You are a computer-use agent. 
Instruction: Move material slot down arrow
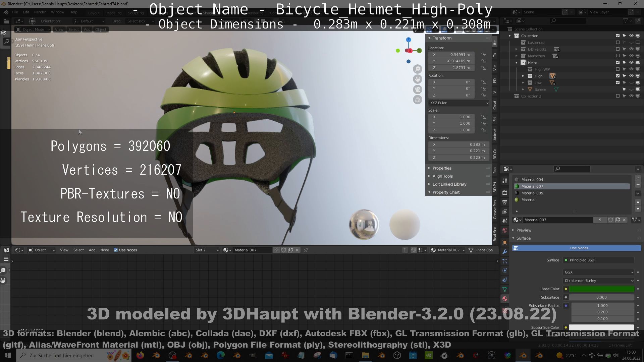(x=638, y=209)
